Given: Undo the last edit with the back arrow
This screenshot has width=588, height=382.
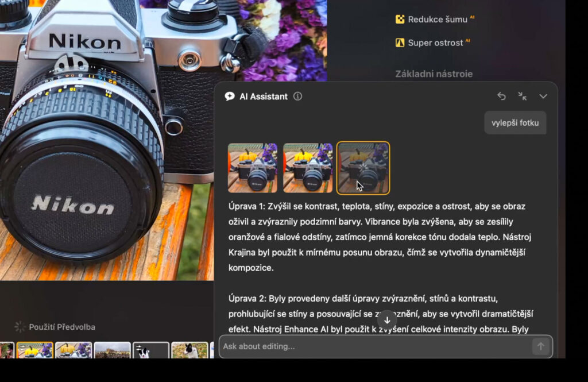Looking at the screenshot, I should [x=501, y=97].
